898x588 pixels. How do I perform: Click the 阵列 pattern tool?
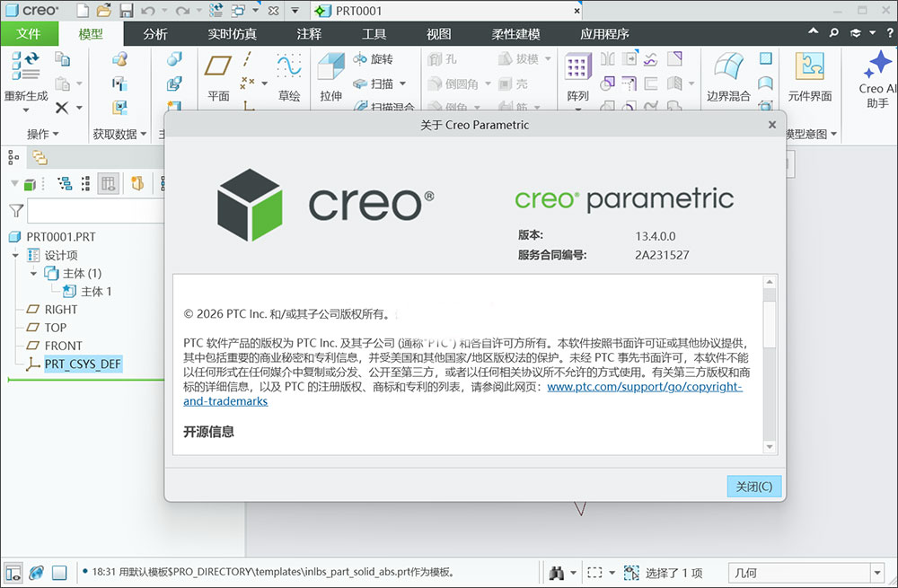coord(577,78)
